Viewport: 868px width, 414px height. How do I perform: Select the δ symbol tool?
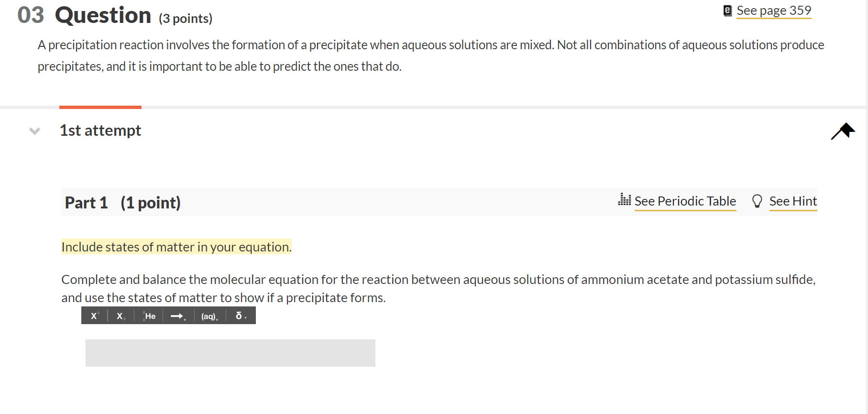238,316
